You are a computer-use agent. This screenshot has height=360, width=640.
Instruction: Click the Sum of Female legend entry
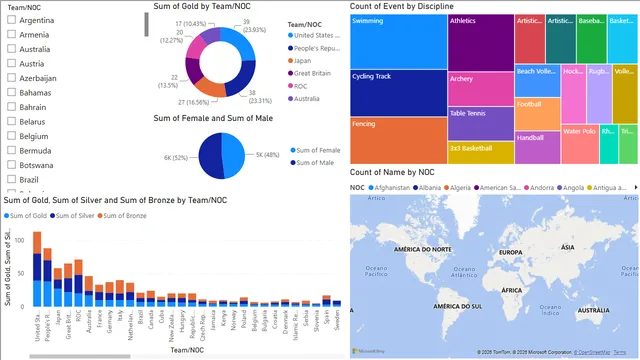tap(315, 150)
